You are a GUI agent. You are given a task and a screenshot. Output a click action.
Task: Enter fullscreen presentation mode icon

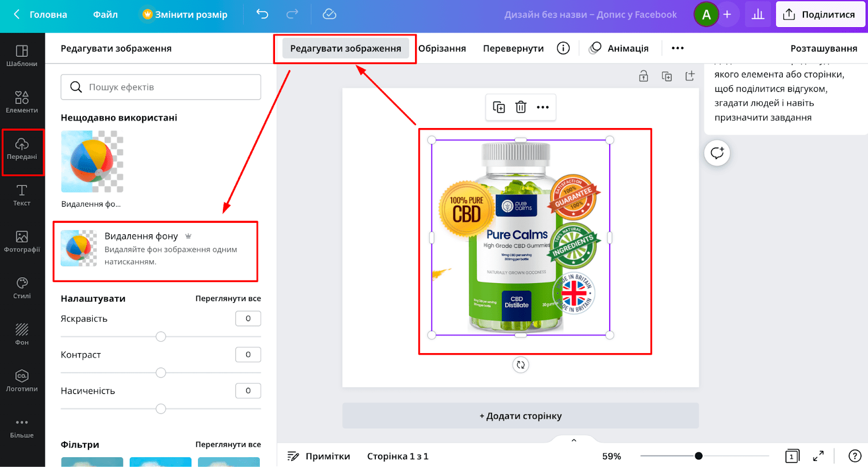(x=818, y=456)
